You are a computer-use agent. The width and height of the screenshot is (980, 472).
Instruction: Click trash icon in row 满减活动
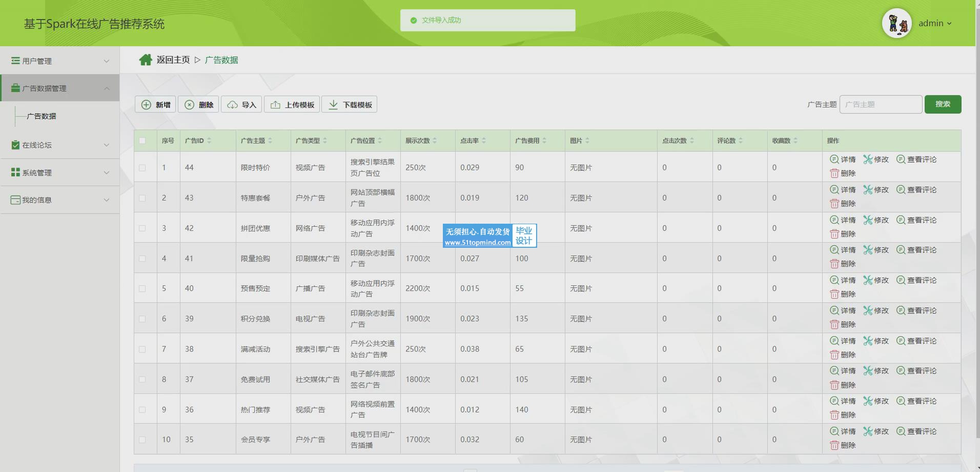[x=834, y=355]
